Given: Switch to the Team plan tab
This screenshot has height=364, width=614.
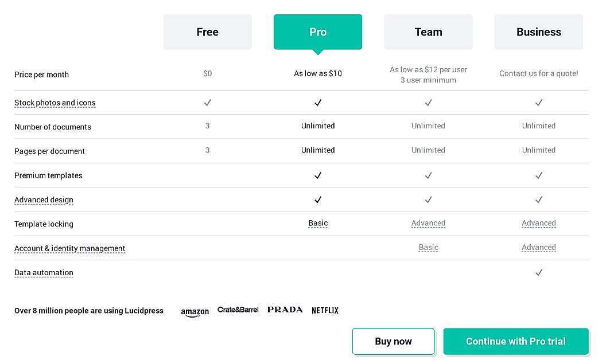Looking at the screenshot, I should (x=428, y=32).
